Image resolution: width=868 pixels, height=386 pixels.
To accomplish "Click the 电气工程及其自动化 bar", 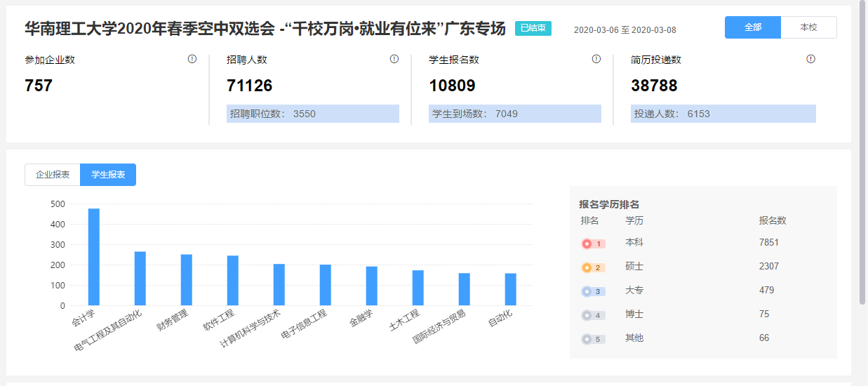I will click(x=140, y=279).
